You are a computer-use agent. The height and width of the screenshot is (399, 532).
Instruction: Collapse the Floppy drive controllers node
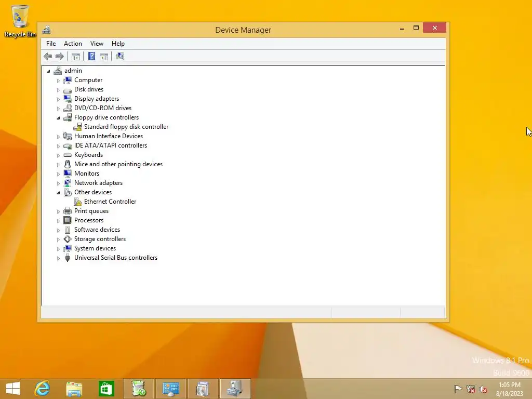click(x=58, y=118)
